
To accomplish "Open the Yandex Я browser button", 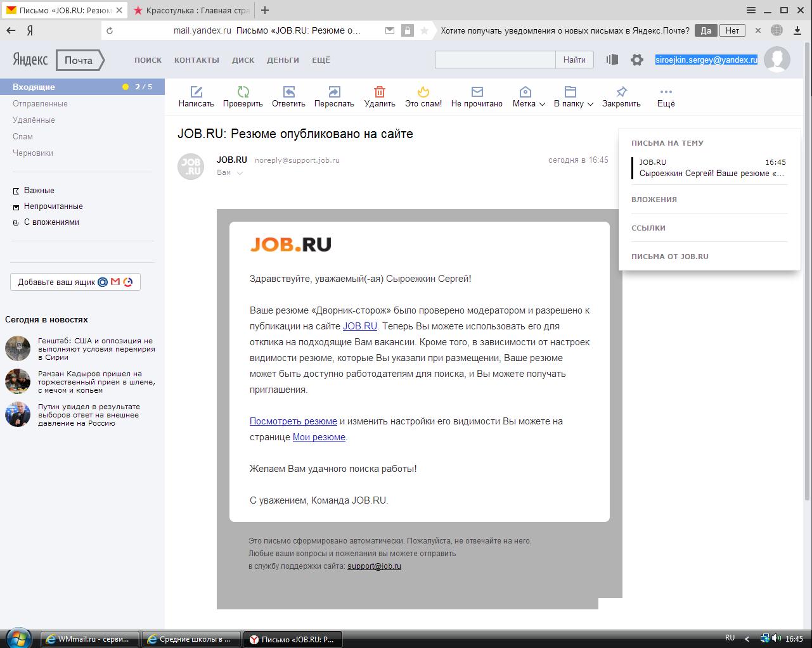I will coord(30,30).
